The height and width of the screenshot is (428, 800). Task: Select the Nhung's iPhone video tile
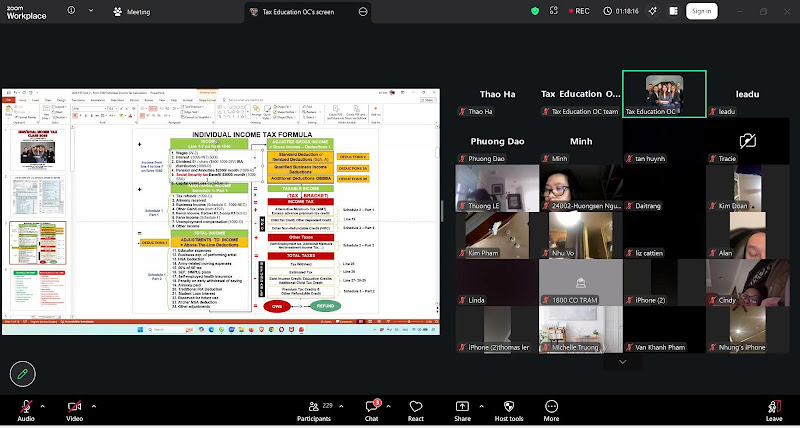tap(748, 330)
